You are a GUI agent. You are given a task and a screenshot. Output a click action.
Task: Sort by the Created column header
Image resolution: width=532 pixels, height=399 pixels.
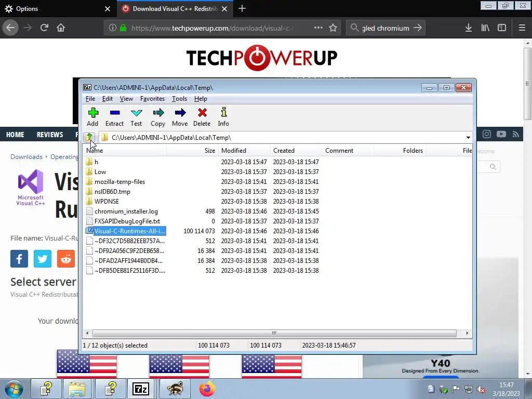tap(296, 151)
